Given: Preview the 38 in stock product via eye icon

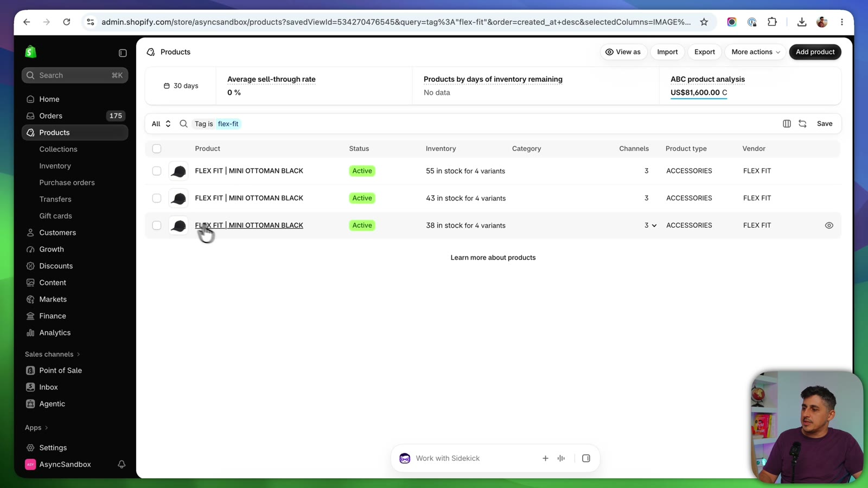Looking at the screenshot, I should pos(829,226).
